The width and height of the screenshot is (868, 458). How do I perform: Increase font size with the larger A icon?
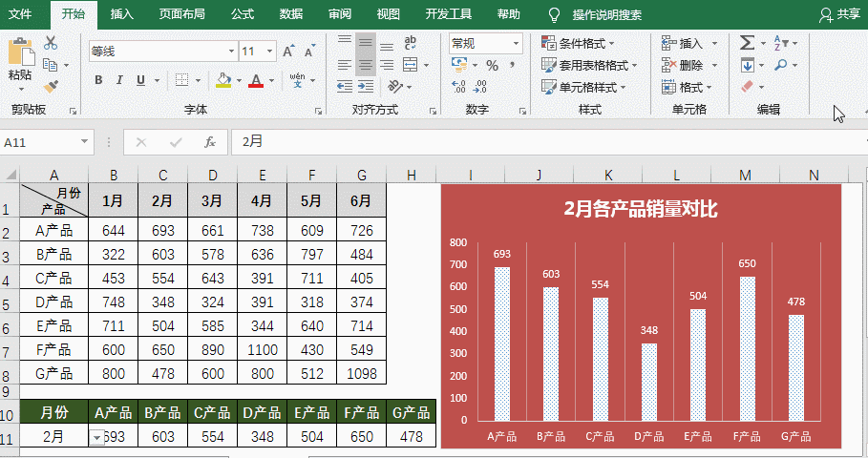click(288, 52)
